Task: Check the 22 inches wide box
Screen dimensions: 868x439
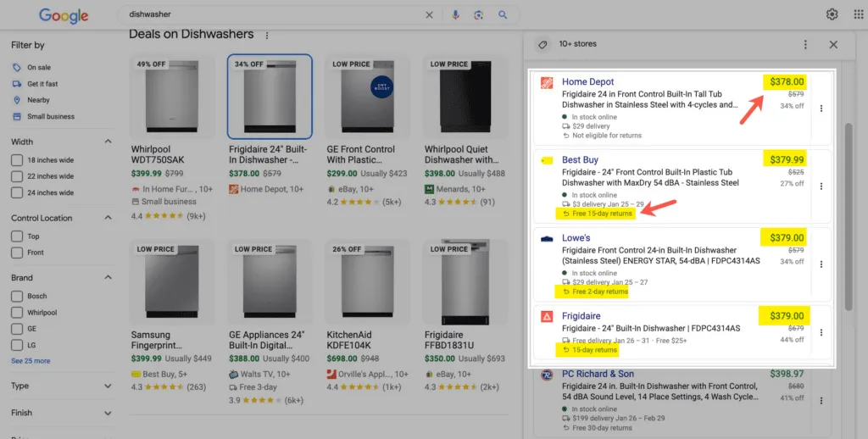Action: [17, 176]
